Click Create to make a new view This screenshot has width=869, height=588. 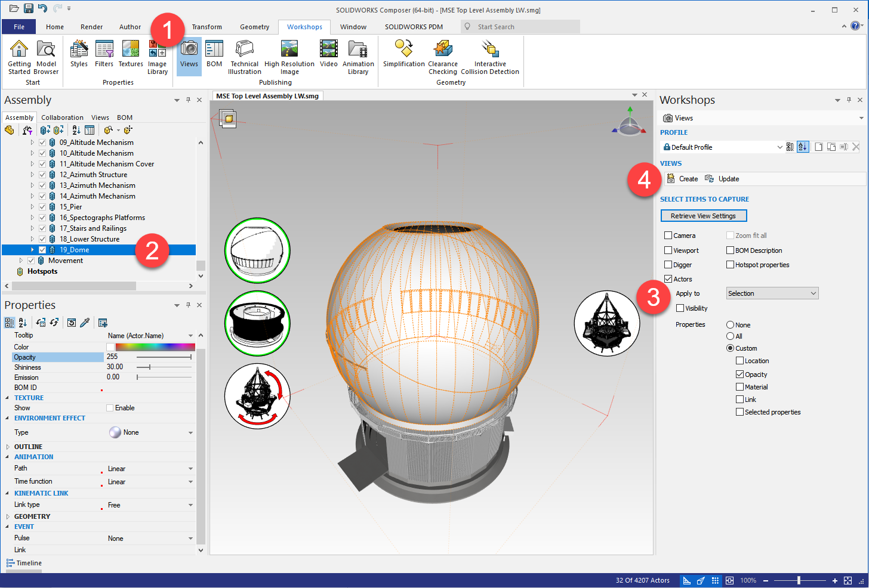[682, 179]
